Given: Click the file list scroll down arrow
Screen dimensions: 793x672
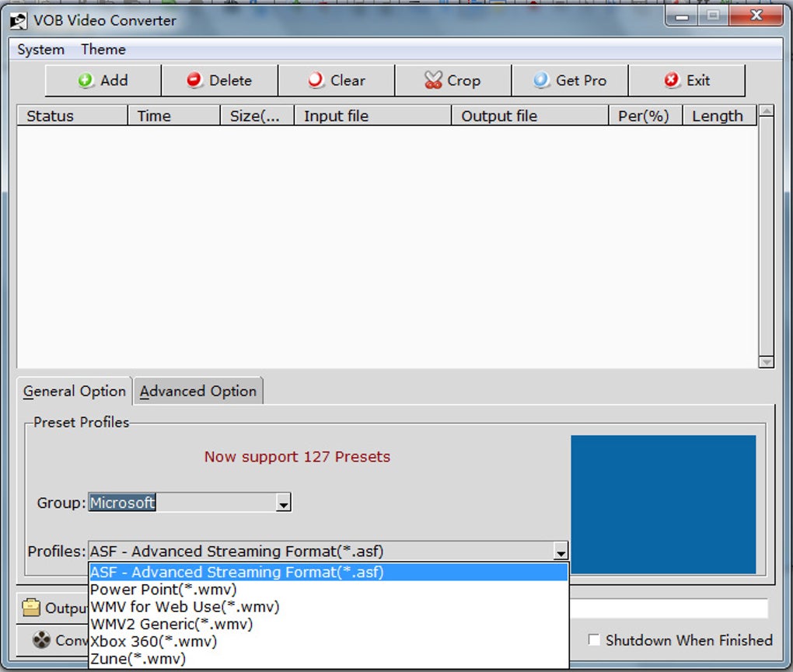Looking at the screenshot, I should pyautogui.click(x=767, y=362).
